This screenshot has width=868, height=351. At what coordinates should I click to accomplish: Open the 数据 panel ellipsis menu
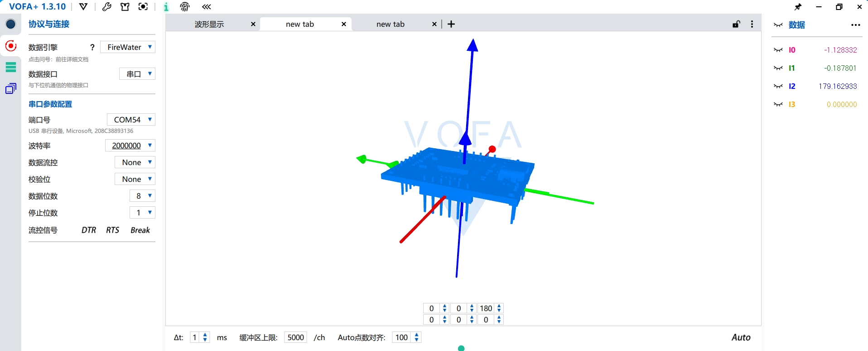pyautogui.click(x=855, y=25)
